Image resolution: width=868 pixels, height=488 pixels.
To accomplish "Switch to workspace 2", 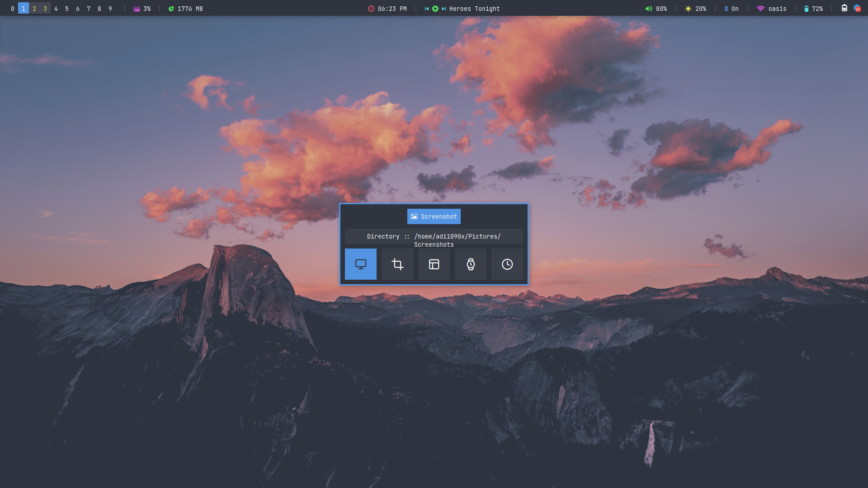I will click(34, 9).
